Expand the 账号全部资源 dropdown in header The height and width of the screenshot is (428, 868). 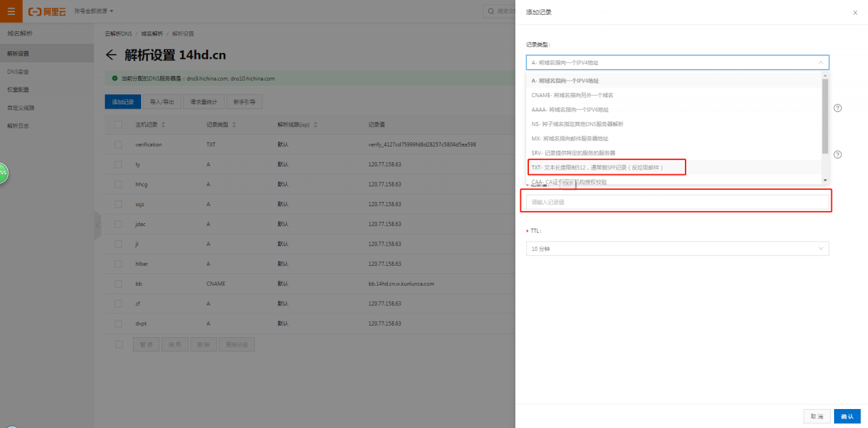94,11
